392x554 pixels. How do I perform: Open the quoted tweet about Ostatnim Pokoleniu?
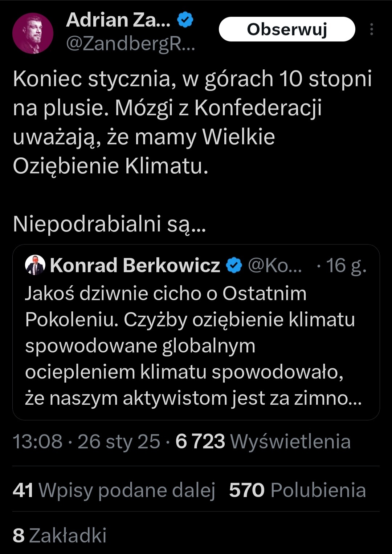(x=192, y=345)
